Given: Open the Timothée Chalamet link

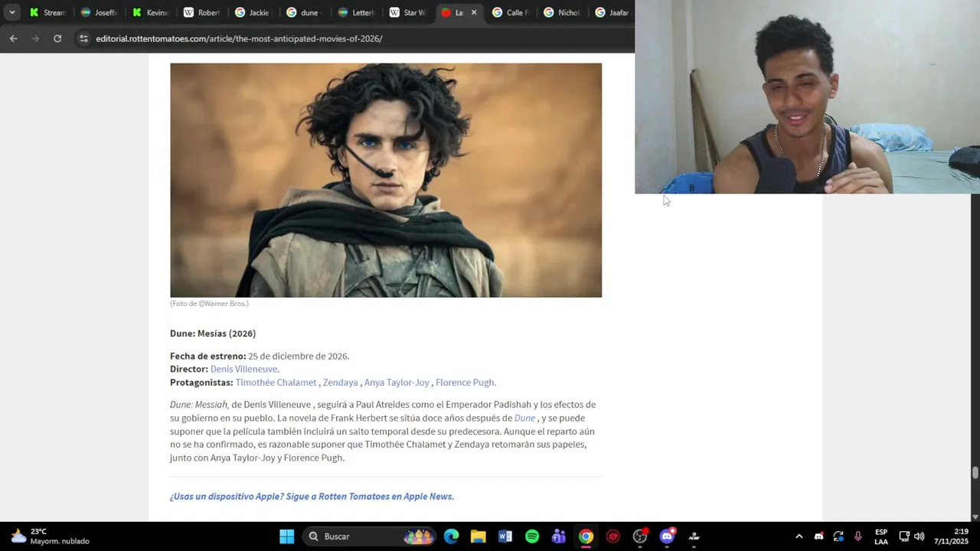Looking at the screenshot, I should [x=276, y=383].
